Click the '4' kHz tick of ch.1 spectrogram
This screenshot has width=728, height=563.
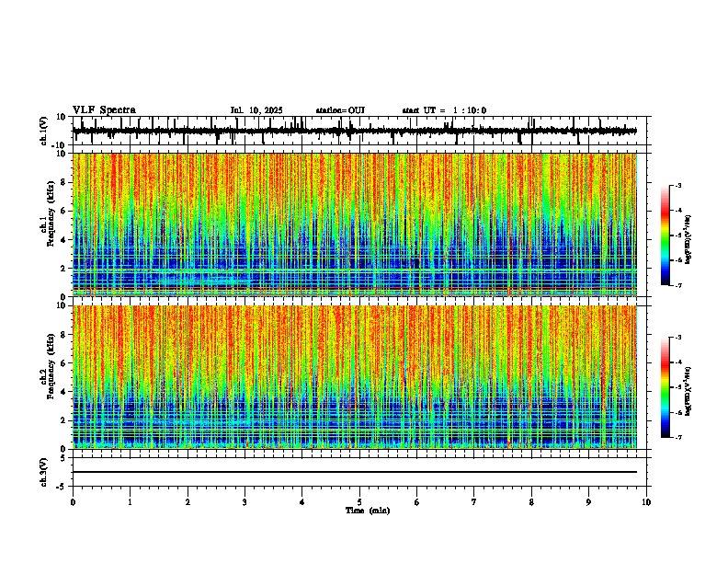(x=63, y=240)
